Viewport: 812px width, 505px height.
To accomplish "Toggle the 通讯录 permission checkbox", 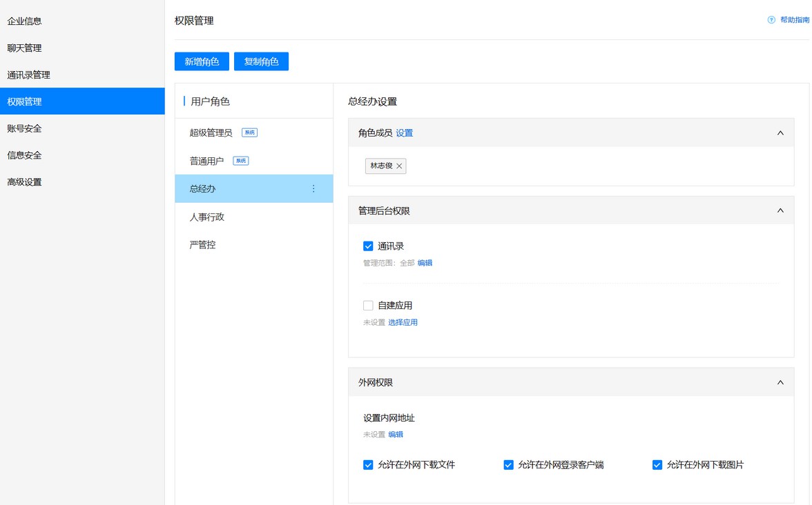I will 368,246.
